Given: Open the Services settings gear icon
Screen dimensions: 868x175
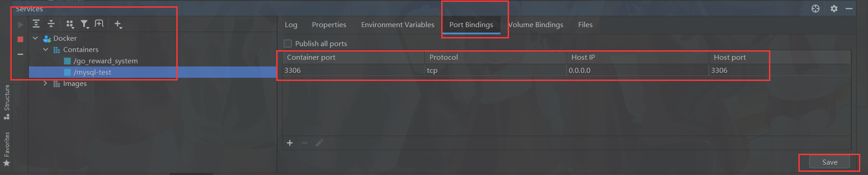Looking at the screenshot, I should pos(834,9).
